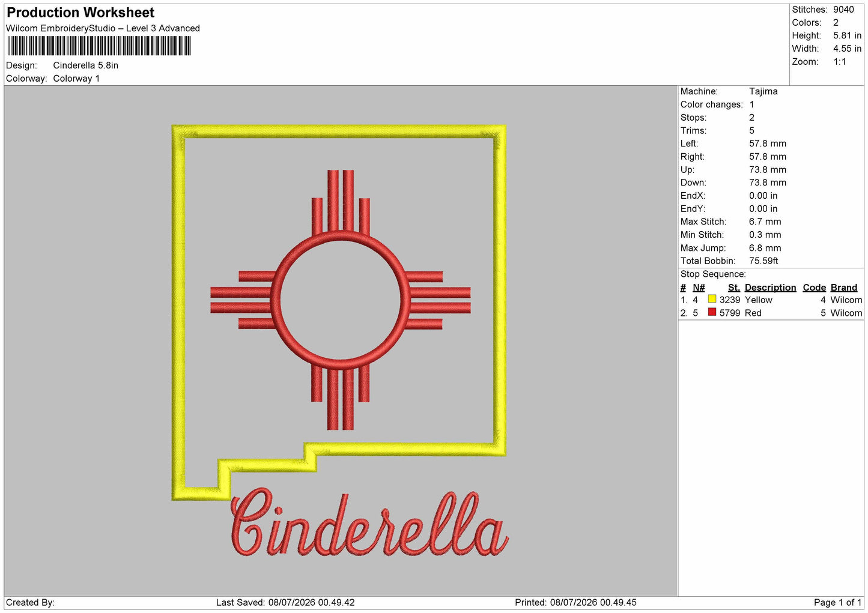Click the 'Created By:' footer label

pyautogui.click(x=30, y=603)
